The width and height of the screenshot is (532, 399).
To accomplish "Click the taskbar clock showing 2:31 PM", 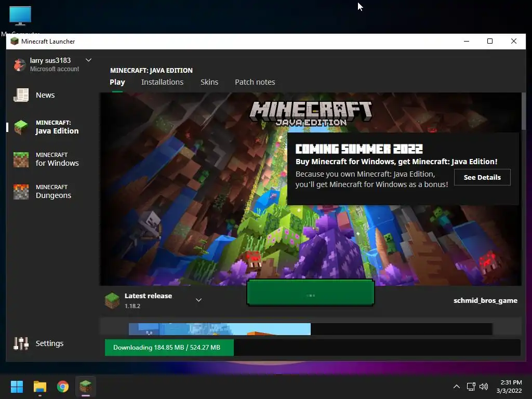I will (x=509, y=387).
